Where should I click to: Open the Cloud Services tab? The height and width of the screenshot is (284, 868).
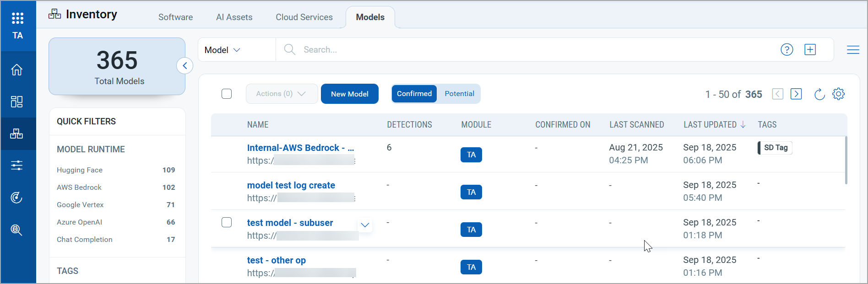coord(304,17)
